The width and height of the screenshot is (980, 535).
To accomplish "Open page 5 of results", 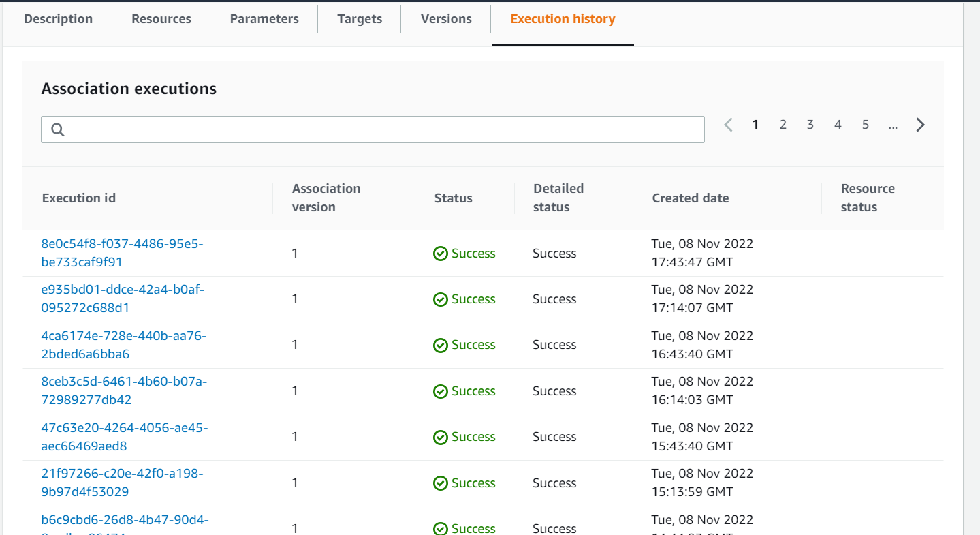I will tap(865, 125).
